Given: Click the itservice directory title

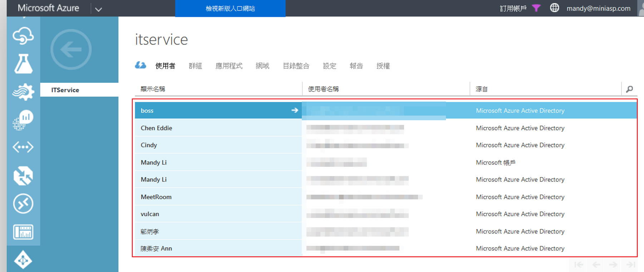Looking at the screenshot, I should (x=161, y=39).
